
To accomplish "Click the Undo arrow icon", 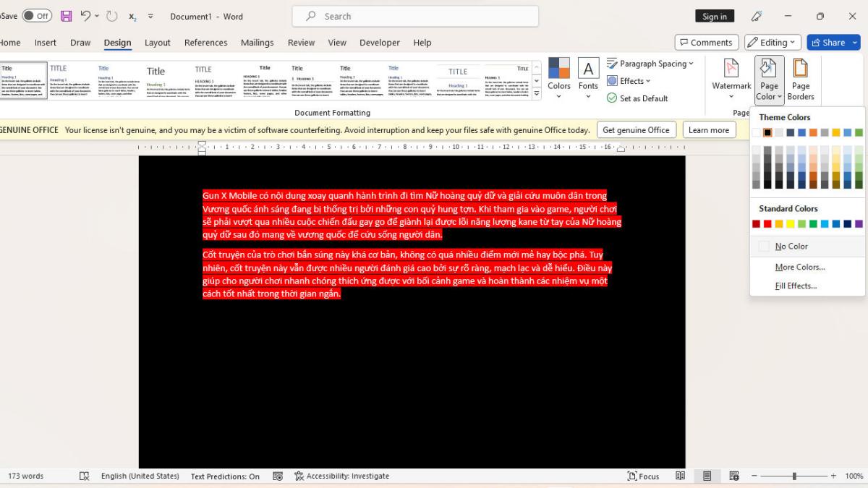I will tap(86, 16).
